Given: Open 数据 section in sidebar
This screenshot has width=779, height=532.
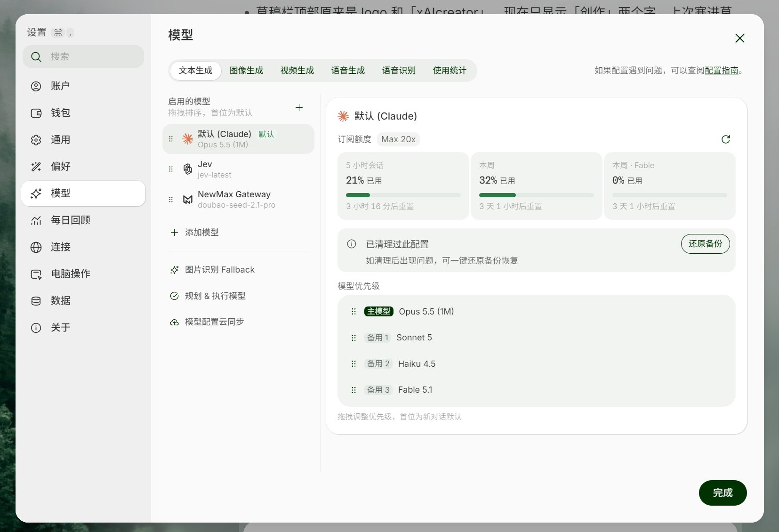Looking at the screenshot, I should [83, 301].
